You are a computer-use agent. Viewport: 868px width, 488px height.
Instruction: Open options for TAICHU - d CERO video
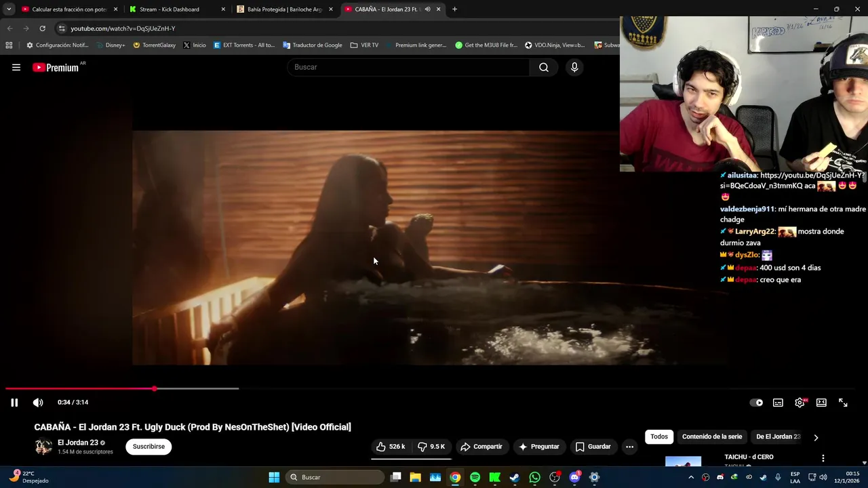(x=823, y=458)
